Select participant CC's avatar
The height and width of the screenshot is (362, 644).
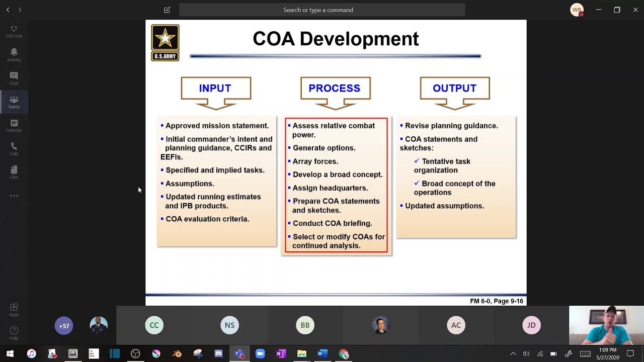[154, 325]
